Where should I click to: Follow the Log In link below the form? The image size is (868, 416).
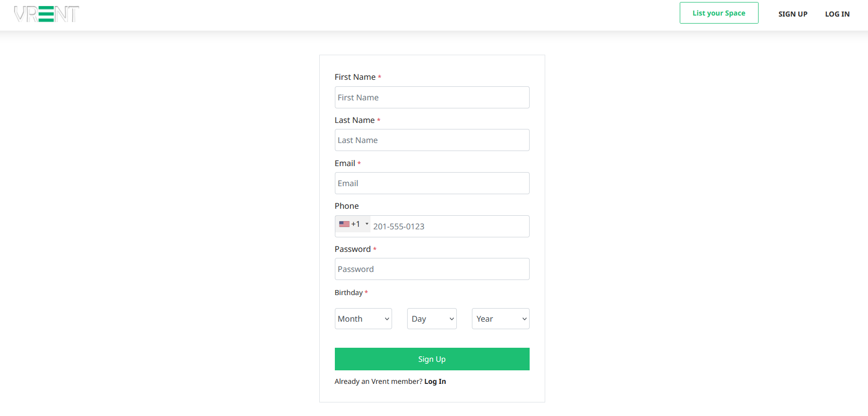435,381
